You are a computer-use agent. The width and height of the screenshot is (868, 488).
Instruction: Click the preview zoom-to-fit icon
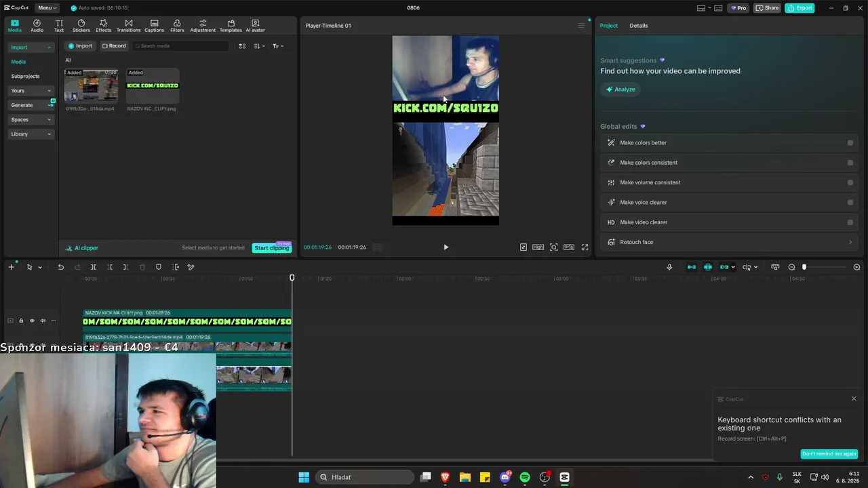click(554, 247)
